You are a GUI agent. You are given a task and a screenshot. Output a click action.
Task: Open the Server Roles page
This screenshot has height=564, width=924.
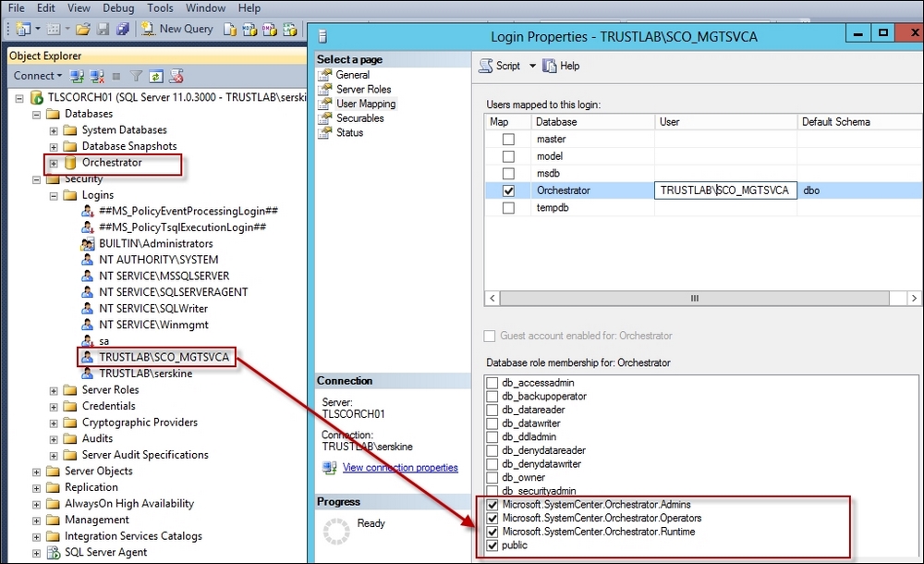click(363, 89)
